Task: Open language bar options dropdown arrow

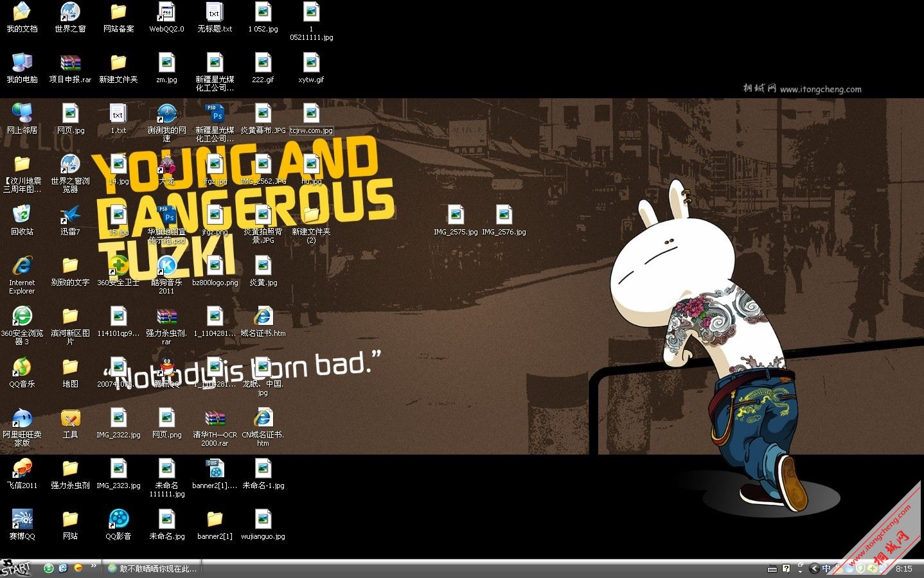Action: [x=800, y=570]
